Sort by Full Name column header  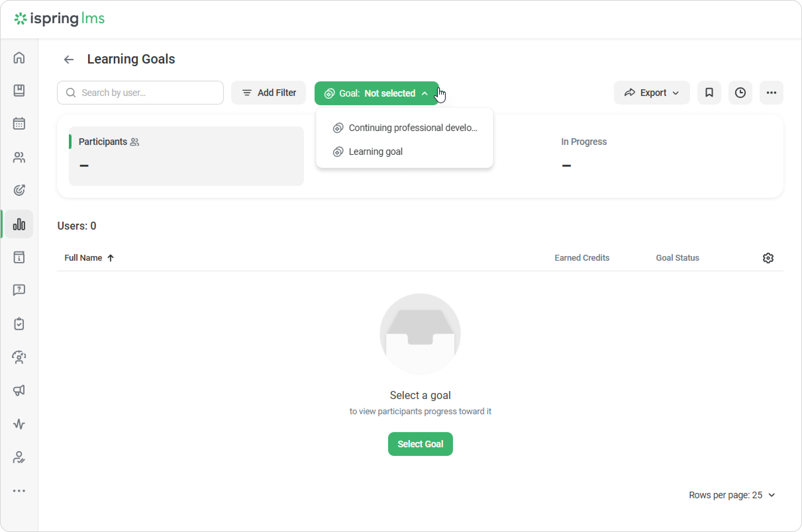[x=83, y=258]
